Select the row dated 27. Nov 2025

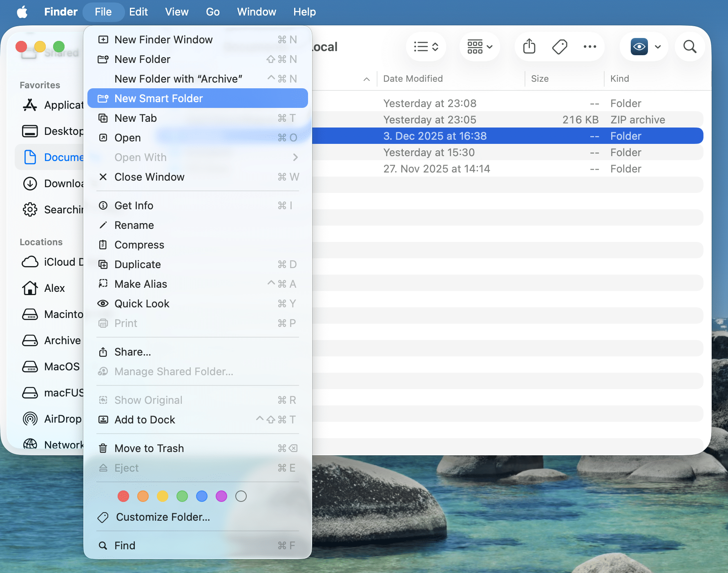click(x=507, y=169)
